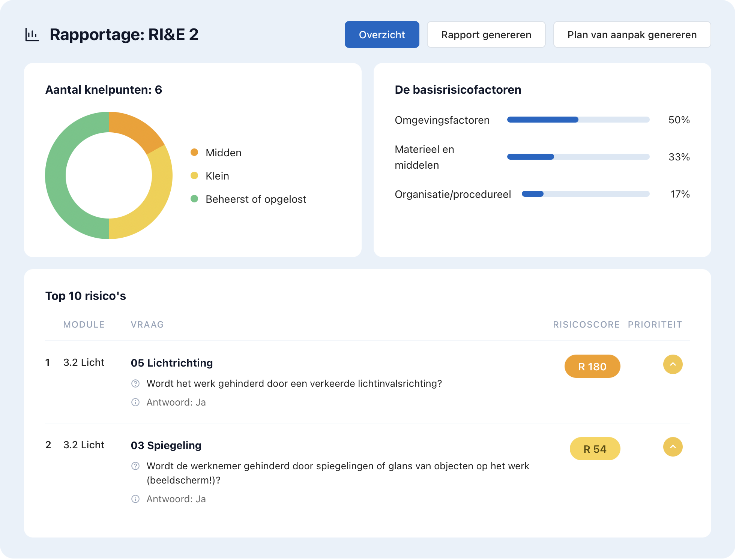Click the 33% value for Materieel en middelen
The height and width of the screenshot is (560, 736).
point(679,157)
